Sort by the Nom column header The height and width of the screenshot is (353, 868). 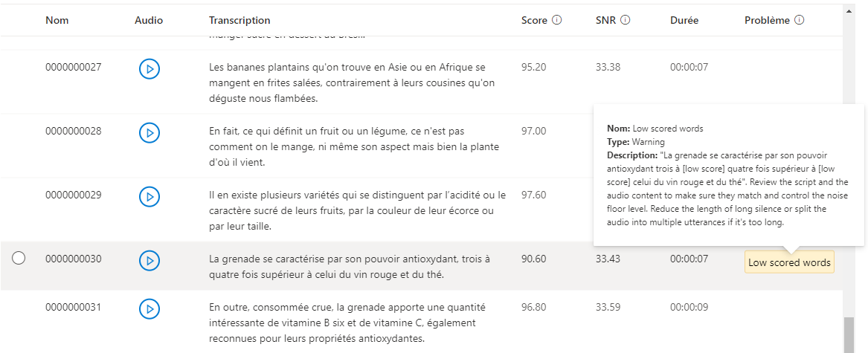coord(57,20)
